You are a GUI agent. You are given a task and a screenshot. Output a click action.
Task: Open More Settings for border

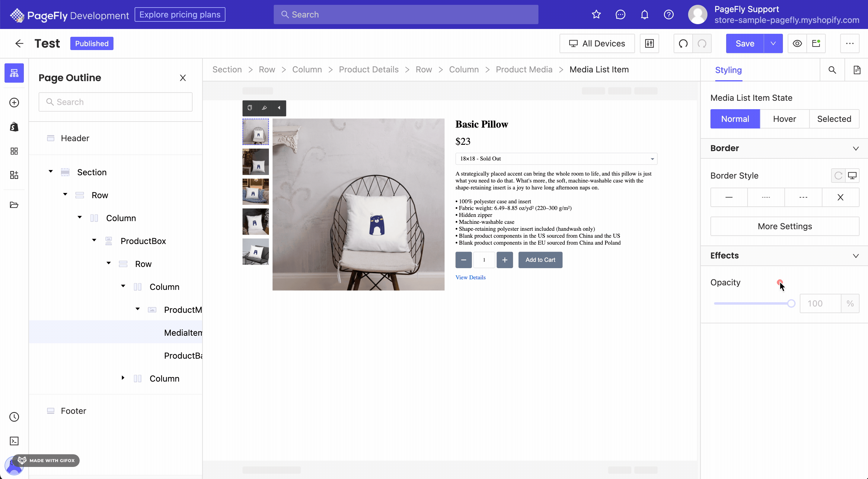784,226
